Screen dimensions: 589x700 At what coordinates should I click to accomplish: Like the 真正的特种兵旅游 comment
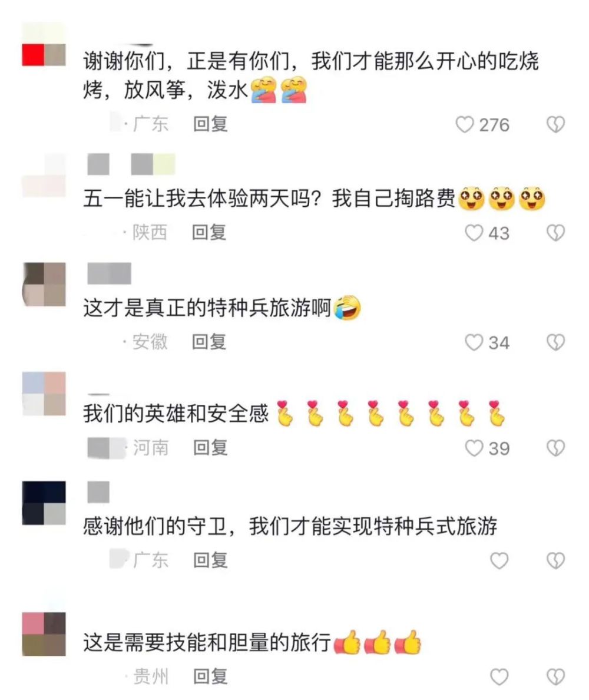474,342
